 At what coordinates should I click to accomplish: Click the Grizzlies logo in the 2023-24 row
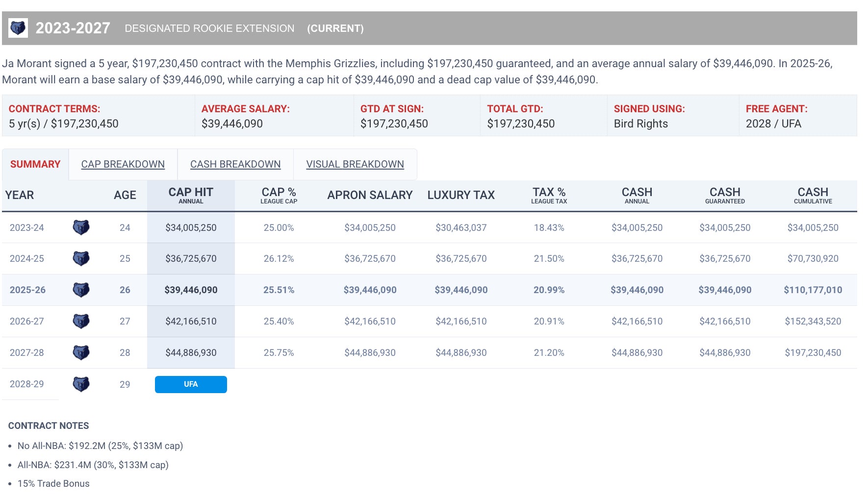tap(81, 227)
